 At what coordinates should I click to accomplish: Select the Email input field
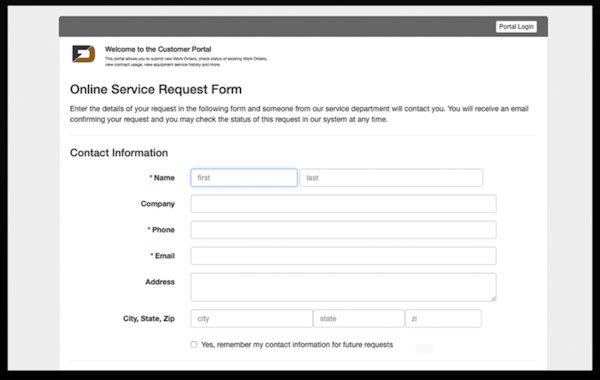coord(344,256)
